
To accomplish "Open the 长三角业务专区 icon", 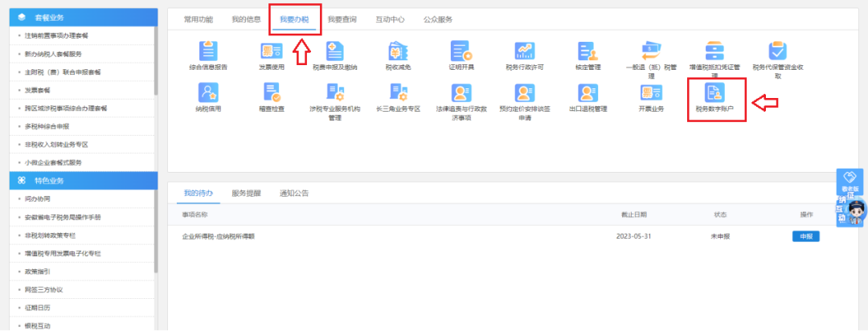I will (398, 92).
